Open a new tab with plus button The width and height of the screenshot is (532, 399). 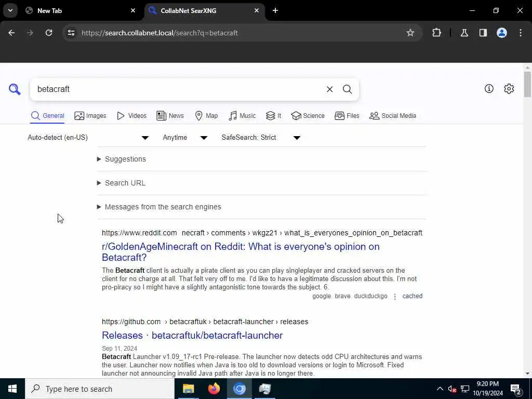click(x=275, y=10)
